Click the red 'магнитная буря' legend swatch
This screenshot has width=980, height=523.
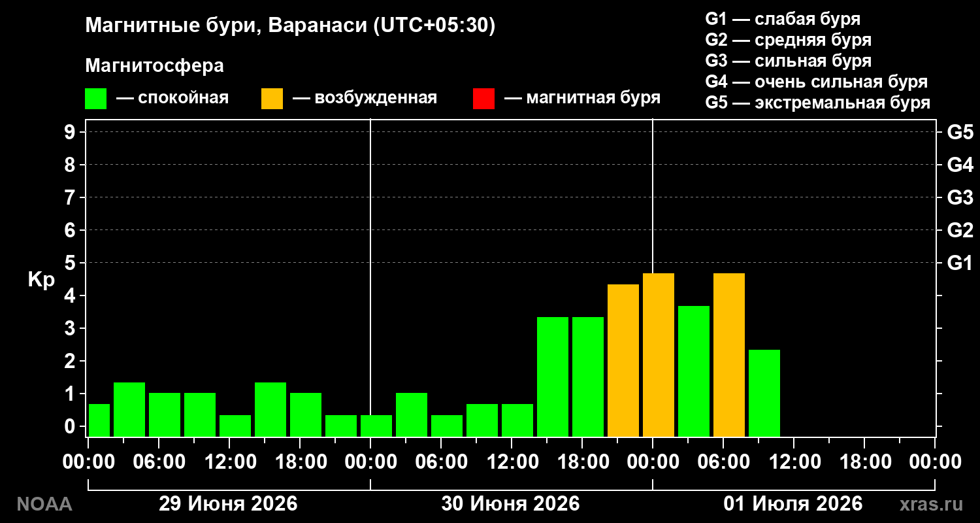483,99
